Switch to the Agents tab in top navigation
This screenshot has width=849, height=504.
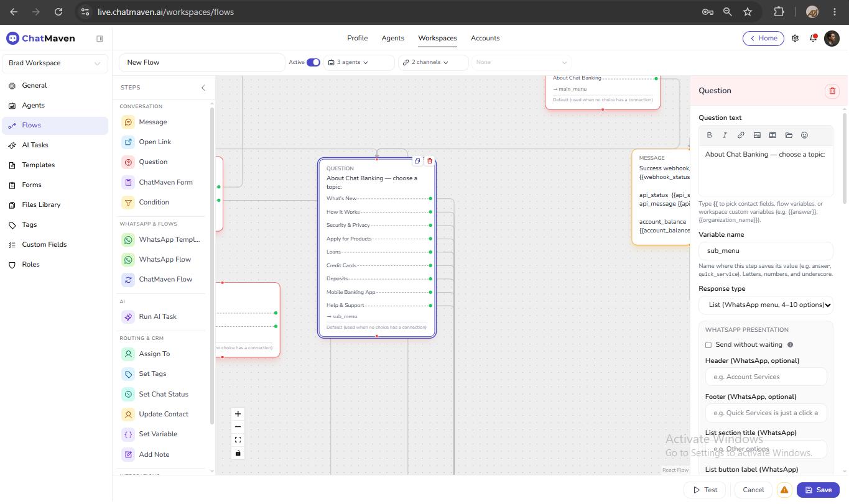point(393,39)
